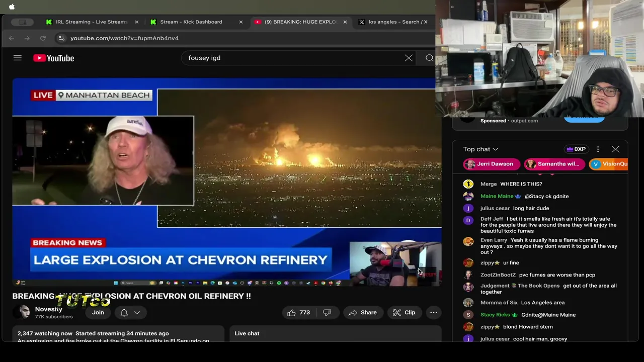
Task: Click the browser back arrow
Action: pyautogui.click(x=12, y=38)
